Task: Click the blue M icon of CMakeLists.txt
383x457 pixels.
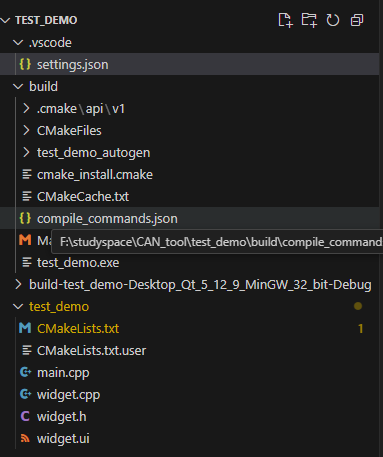Action: point(25,328)
